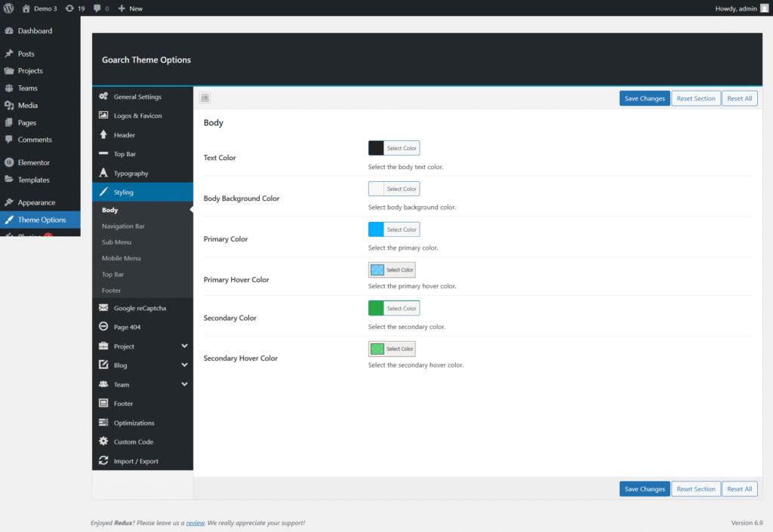The height and width of the screenshot is (532, 773).
Task: Click the Primary Hover Color swatch
Action: (377, 270)
